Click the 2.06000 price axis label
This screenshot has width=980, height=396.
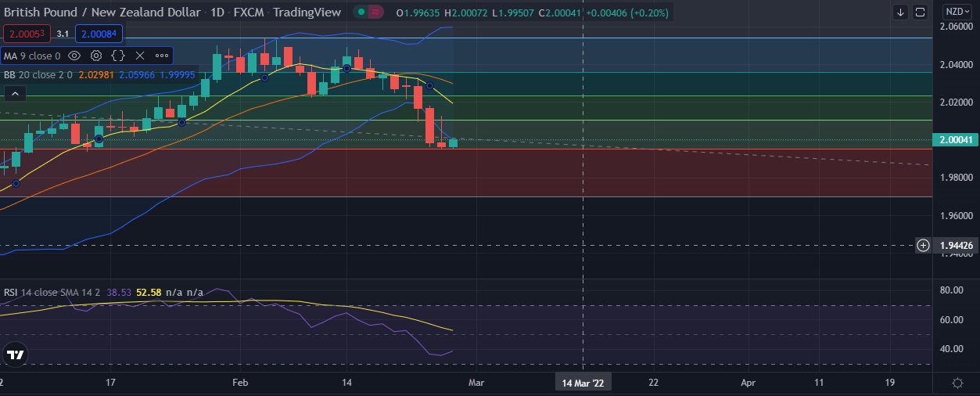(956, 27)
